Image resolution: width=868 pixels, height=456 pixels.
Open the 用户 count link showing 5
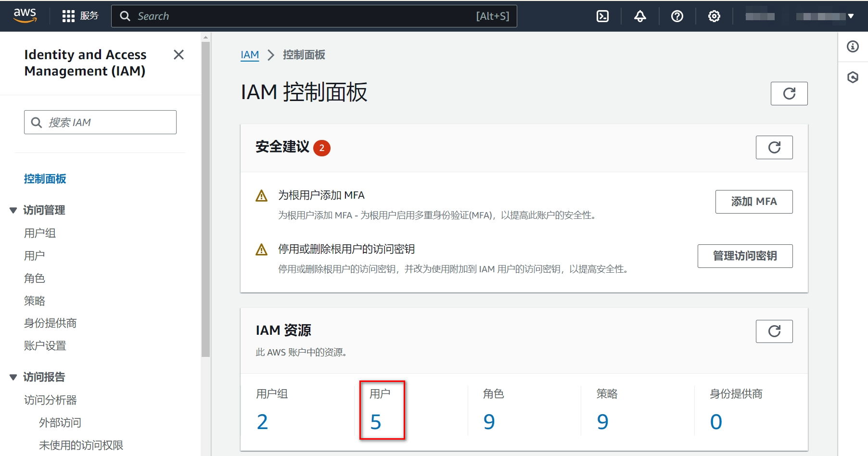point(376,422)
